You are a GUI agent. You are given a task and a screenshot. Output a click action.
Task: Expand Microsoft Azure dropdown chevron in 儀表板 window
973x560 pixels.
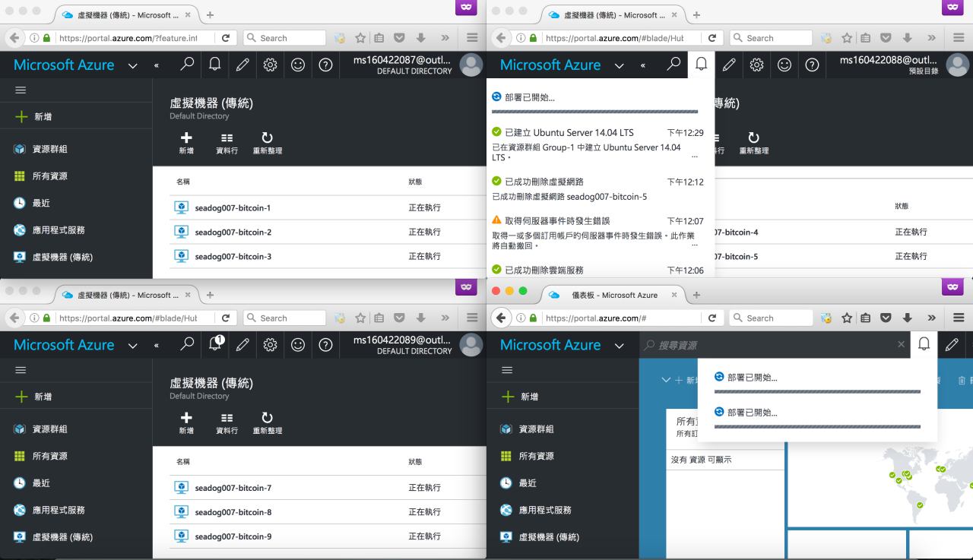point(620,346)
